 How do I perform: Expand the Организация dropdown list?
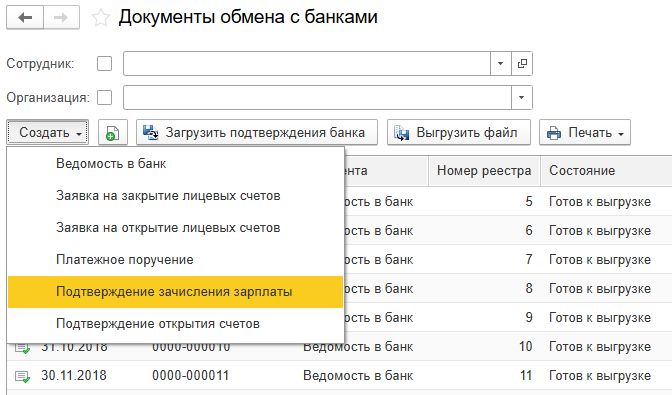click(x=522, y=97)
